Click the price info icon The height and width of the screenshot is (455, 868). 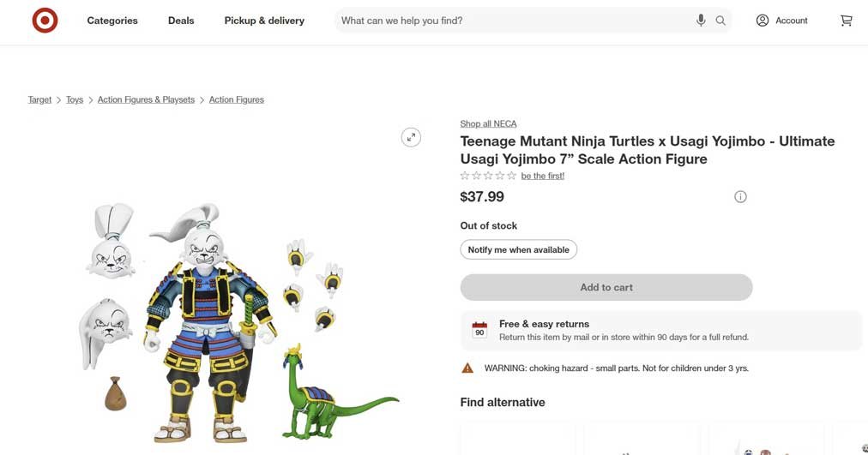coord(740,197)
